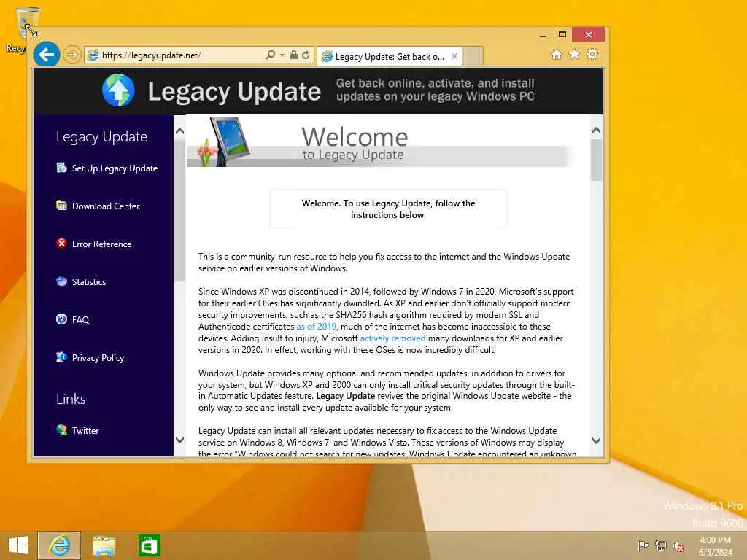Click the main page scroll up arrow
Image resolution: width=747 pixels, height=560 pixels.
coord(596,130)
